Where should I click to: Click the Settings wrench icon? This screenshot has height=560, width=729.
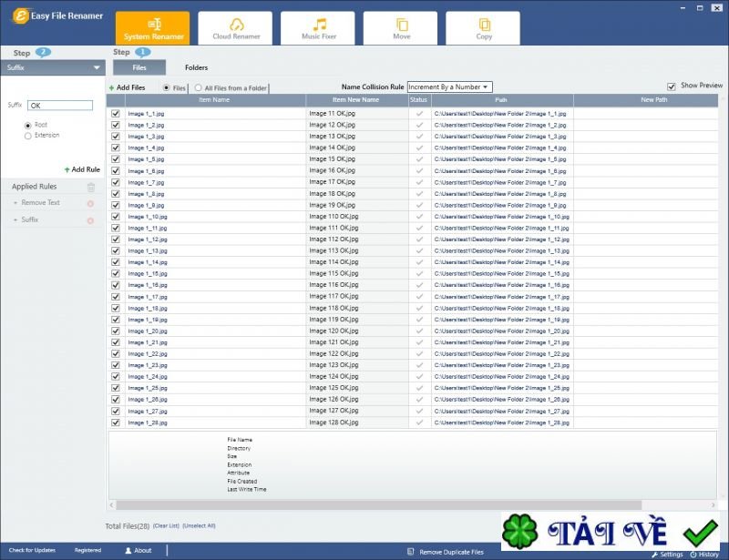tap(654, 555)
